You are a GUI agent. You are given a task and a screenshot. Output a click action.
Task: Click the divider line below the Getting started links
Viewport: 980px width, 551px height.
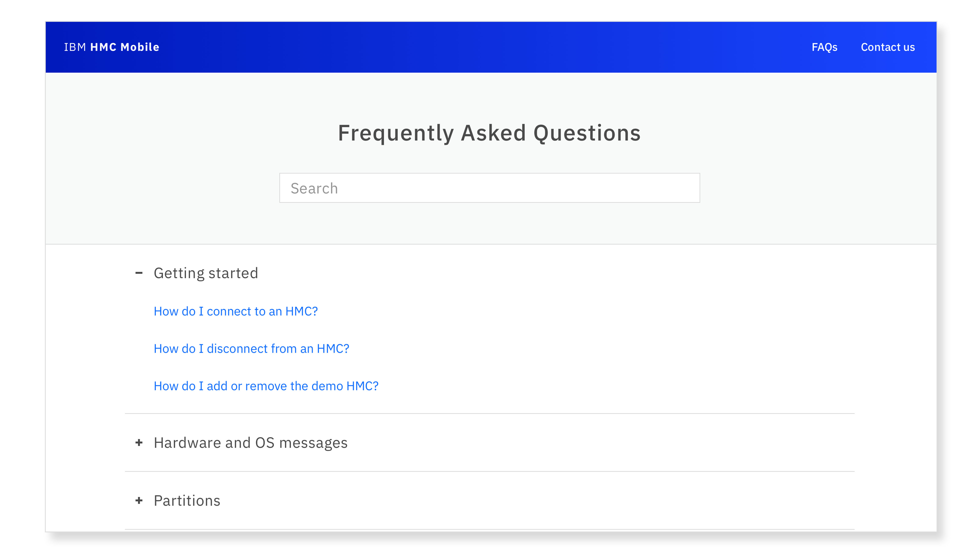click(x=489, y=413)
